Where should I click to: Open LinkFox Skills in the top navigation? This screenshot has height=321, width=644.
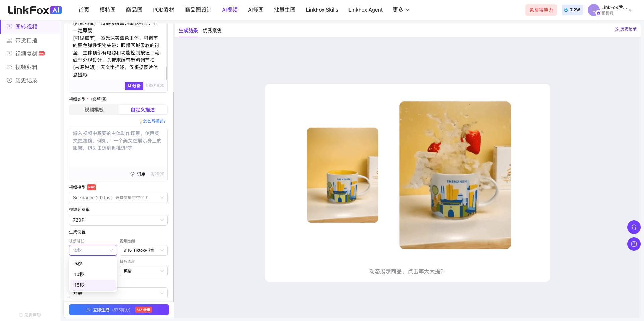[x=322, y=10]
